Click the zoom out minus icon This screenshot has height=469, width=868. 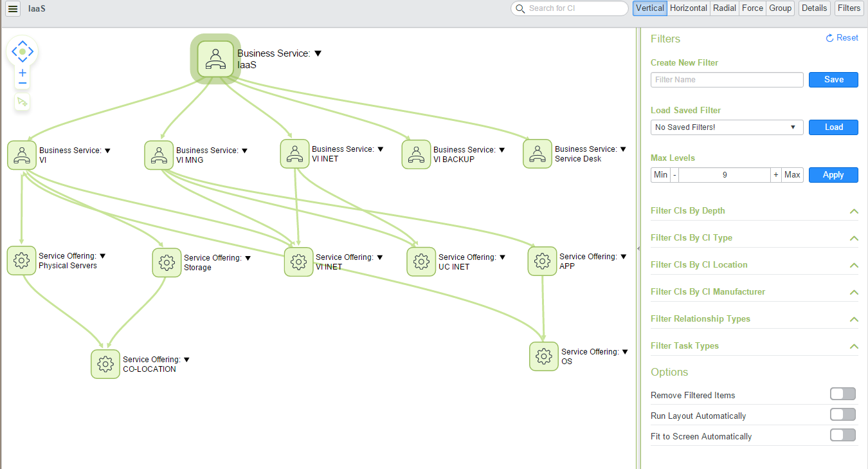[23, 83]
